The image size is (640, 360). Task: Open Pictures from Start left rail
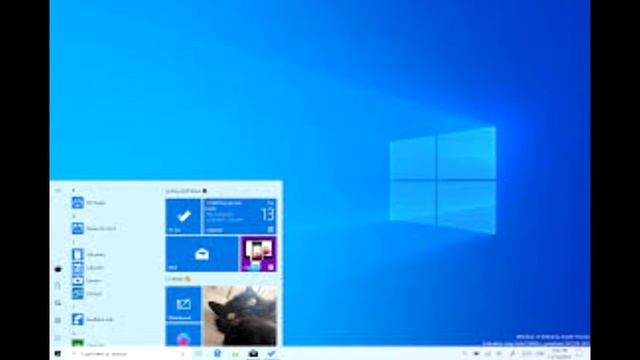(x=58, y=303)
